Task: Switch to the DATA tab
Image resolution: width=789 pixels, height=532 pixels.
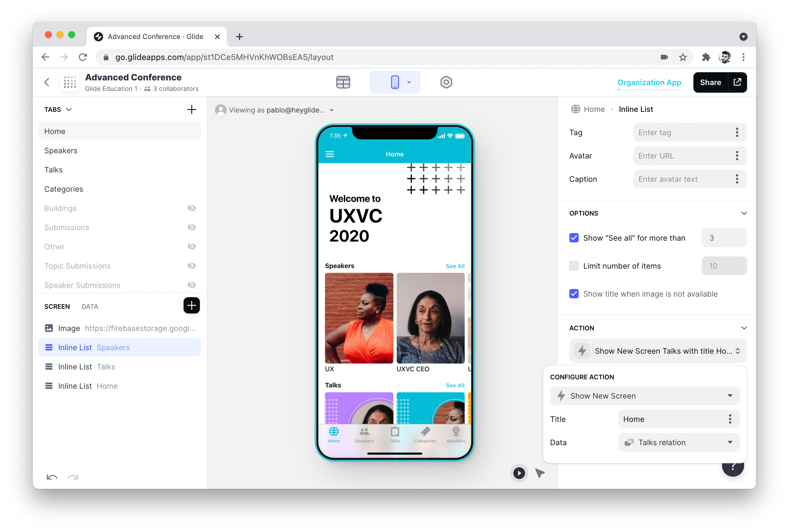Action: pos(89,306)
